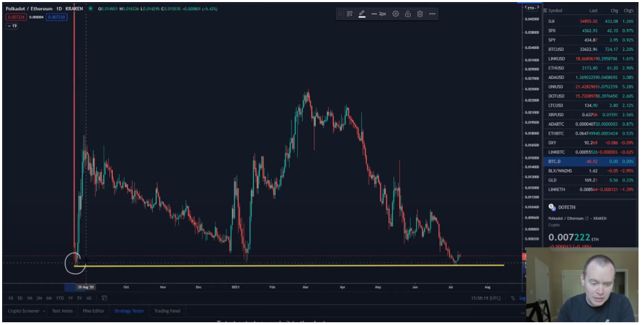
Task: Sort watchlist by Symbol column
Action: coord(555,11)
